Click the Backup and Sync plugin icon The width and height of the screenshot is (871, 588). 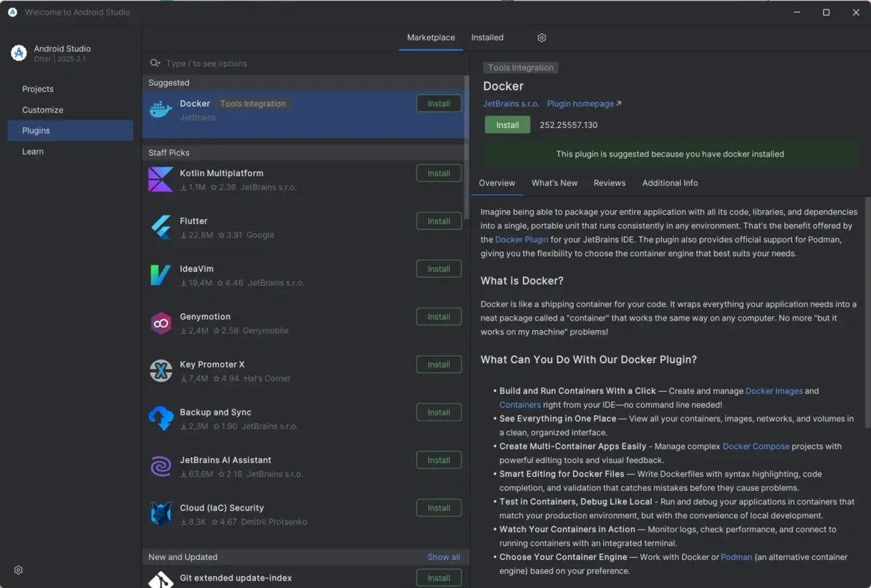[160, 418]
